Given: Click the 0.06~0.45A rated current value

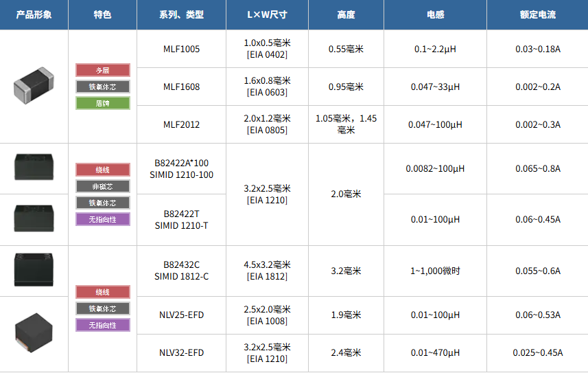Looking at the screenshot, I should click(538, 219).
